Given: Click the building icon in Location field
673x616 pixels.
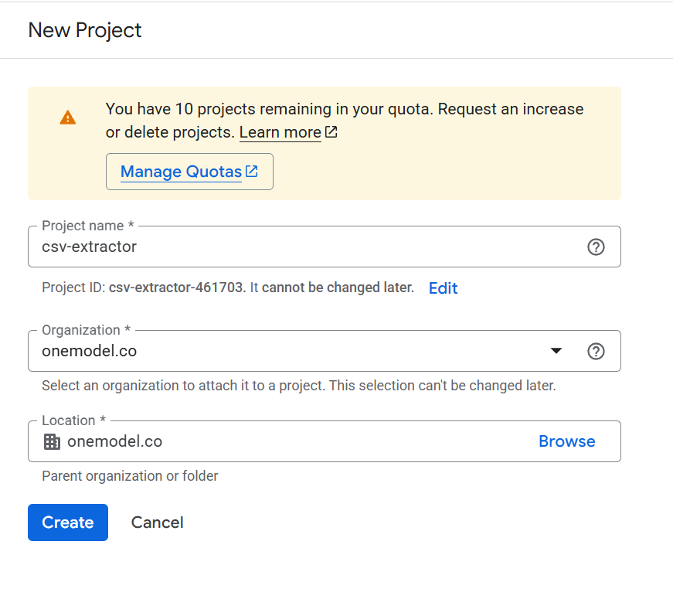Looking at the screenshot, I should [x=52, y=442].
